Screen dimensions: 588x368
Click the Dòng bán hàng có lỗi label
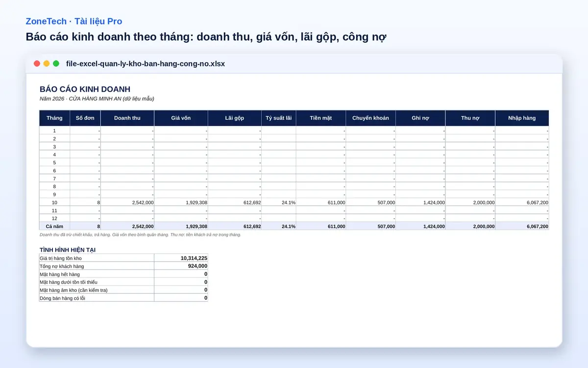tap(97, 298)
